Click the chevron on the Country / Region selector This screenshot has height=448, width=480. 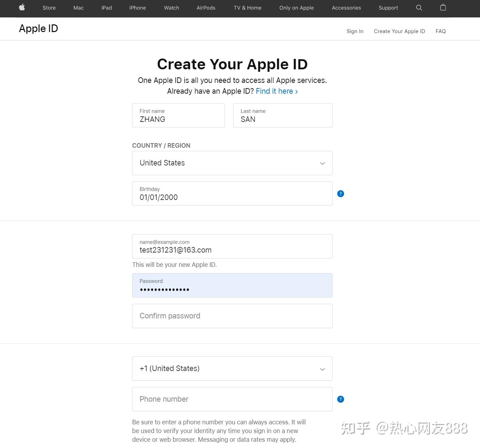(322, 163)
